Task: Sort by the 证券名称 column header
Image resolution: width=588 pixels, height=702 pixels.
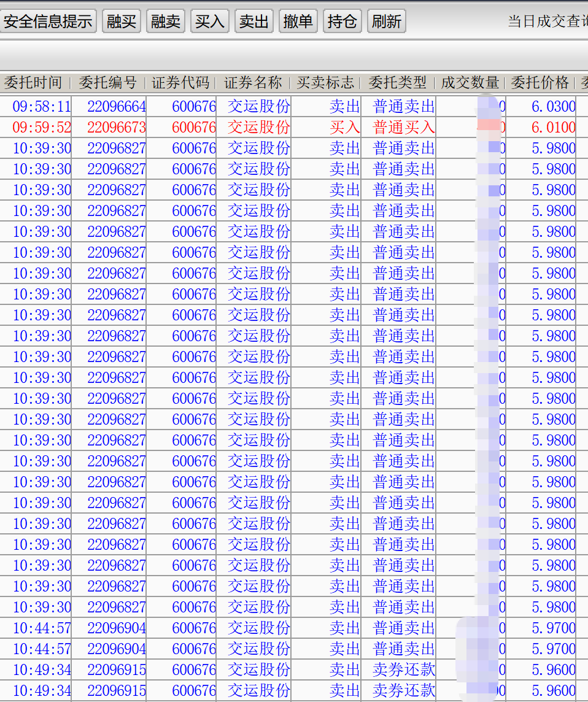Action: point(253,82)
